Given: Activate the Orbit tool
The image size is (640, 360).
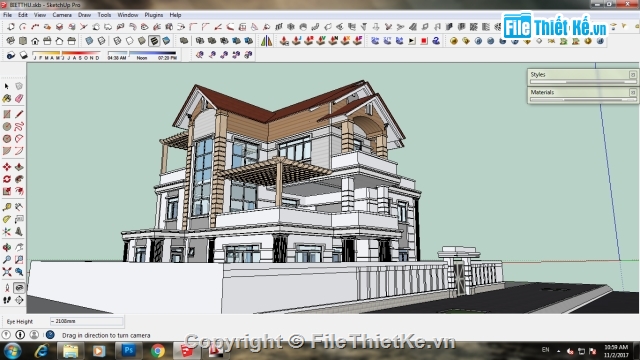Looking at the screenshot, I should click(7, 247).
